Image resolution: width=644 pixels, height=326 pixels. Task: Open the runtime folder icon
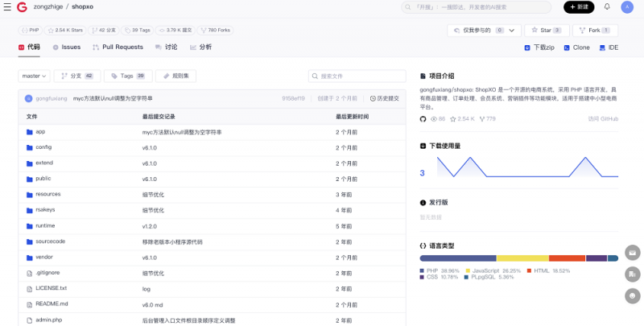pyautogui.click(x=29, y=226)
